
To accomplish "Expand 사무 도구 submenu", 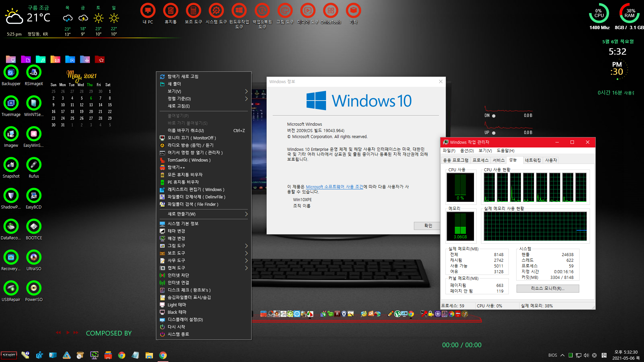I will [204, 260].
